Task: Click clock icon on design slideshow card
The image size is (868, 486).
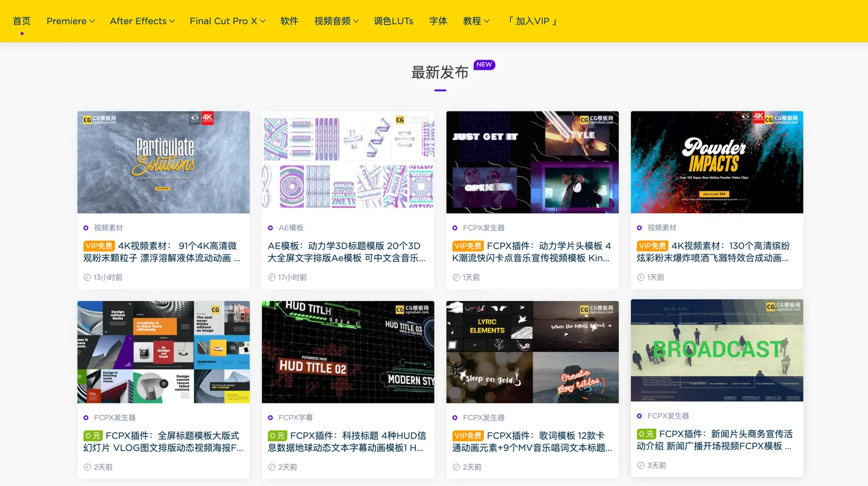Action: (87, 467)
